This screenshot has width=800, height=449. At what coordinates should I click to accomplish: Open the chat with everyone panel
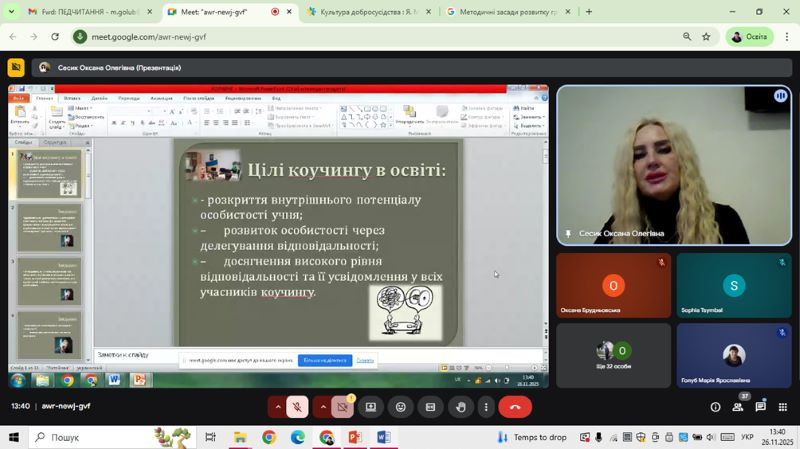coord(761,407)
